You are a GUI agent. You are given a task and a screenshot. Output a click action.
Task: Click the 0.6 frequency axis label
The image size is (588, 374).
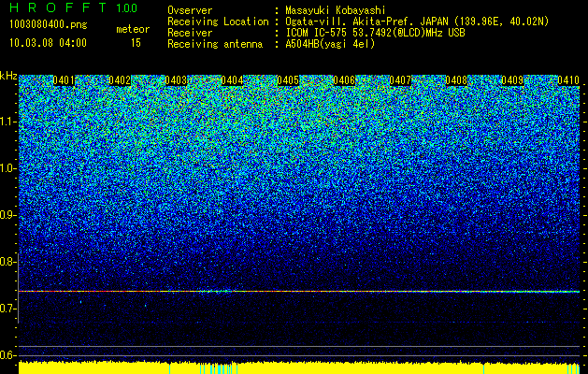[8, 355]
